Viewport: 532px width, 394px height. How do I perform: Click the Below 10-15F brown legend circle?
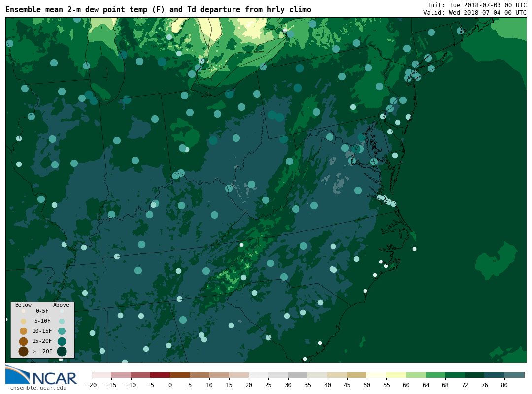[x=24, y=331]
